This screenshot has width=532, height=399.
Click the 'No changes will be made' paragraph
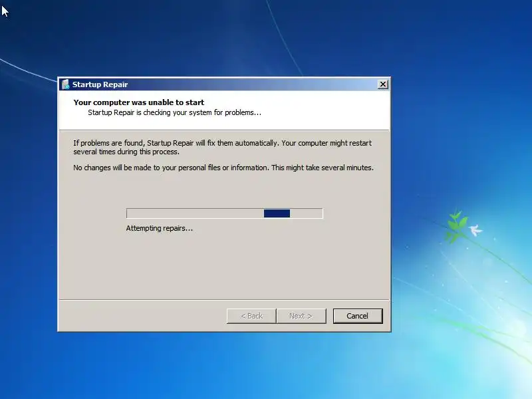click(223, 168)
